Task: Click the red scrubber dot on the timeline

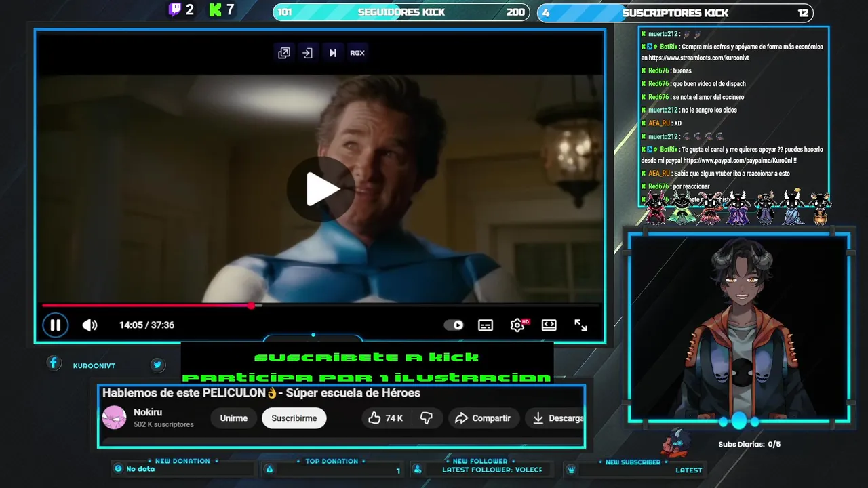Action: click(252, 306)
